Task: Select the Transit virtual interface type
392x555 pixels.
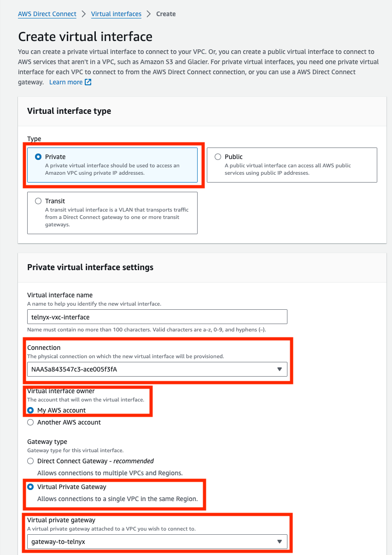Action: coord(38,201)
